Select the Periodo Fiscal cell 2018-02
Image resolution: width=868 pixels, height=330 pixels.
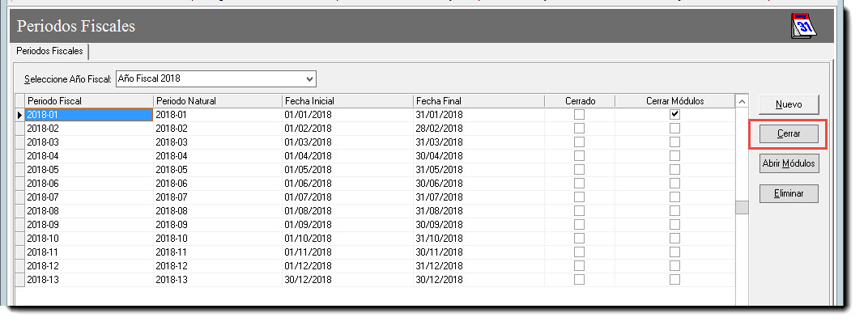89,129
